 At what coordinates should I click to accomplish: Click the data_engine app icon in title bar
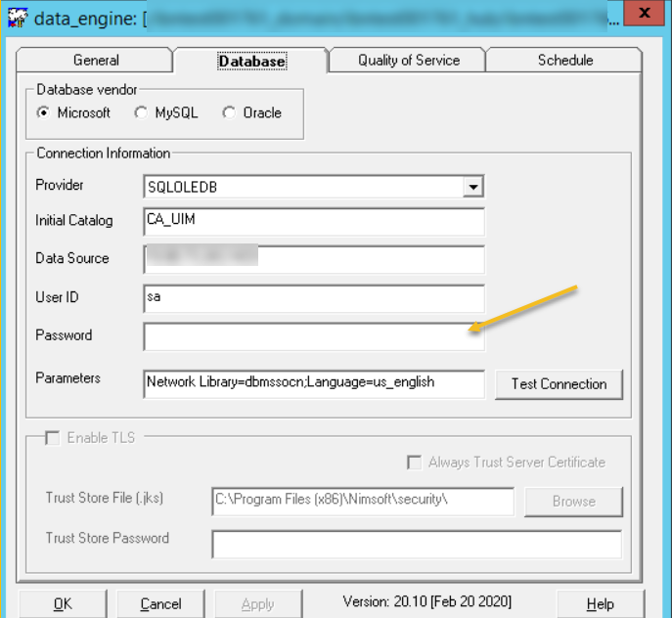pyautogui.click(x=18, y=18)
